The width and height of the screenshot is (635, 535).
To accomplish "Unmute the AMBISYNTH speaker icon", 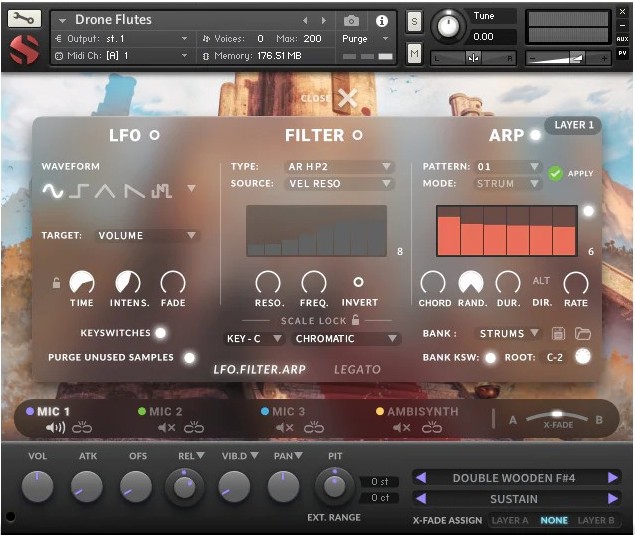I will 401,428.
